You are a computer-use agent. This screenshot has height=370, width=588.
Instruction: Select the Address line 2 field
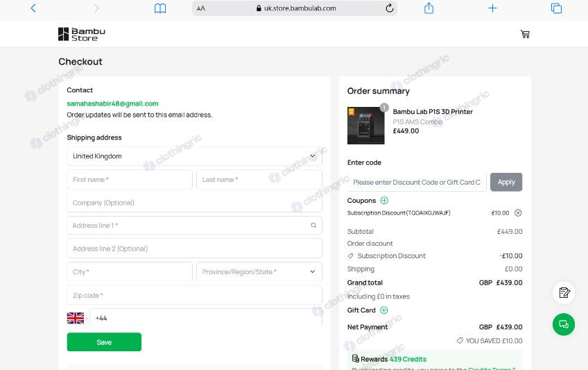(194, 249)
